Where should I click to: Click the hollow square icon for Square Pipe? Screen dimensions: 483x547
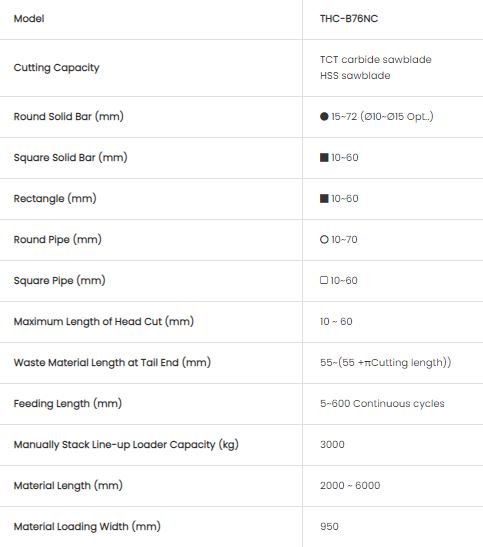(x=324, y=280)
